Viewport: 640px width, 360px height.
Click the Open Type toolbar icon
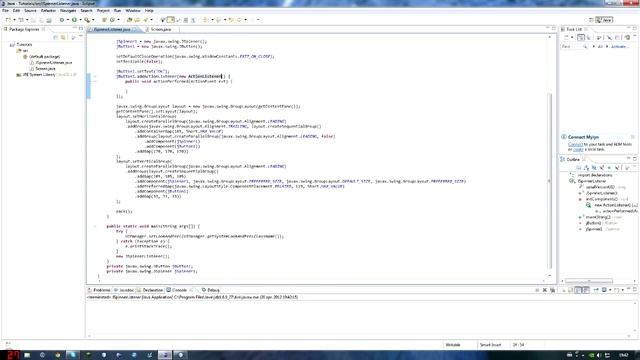(129, 20)
